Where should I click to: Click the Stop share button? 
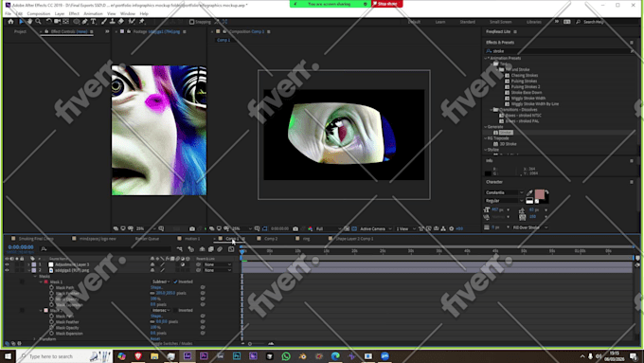tap(386, 4)
